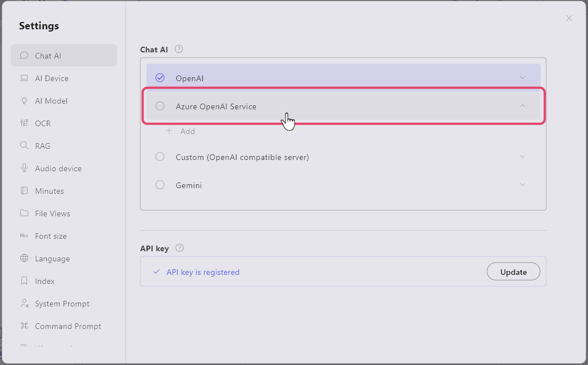Click the Language globe icon
The image size is (588, 365).
(x=24, y=259)
